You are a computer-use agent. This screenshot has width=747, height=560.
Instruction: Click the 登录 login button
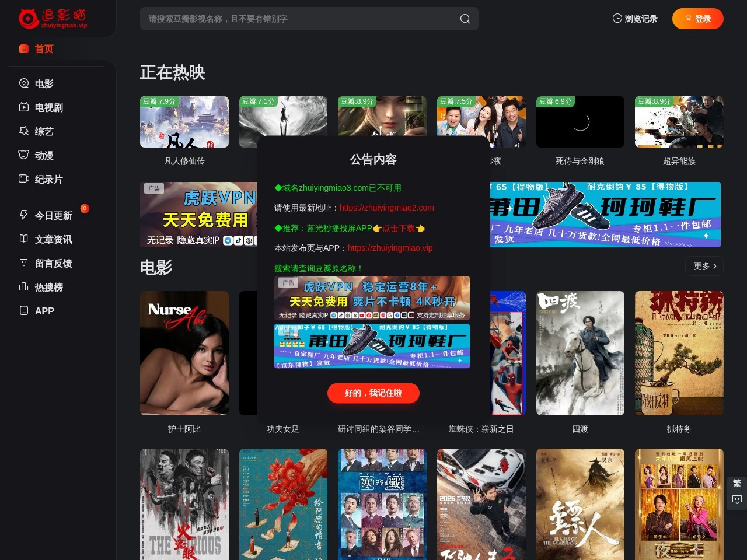pyautogui.click(x=698, y=19)
